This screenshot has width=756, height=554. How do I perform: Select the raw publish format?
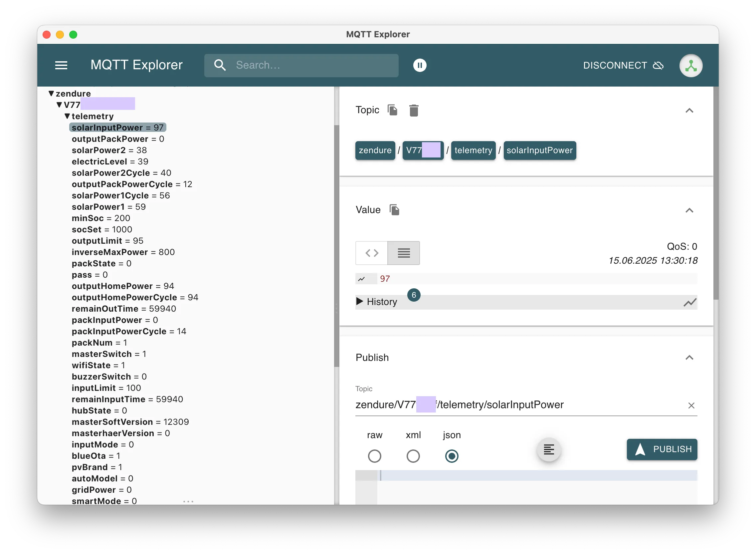pyautogui.click(x=375, y=456)
